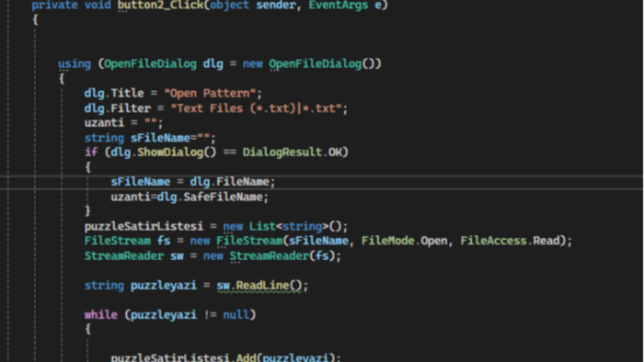Click the EventArgs parameter type
Screen dimensions: 644x362
pos(339,5)
